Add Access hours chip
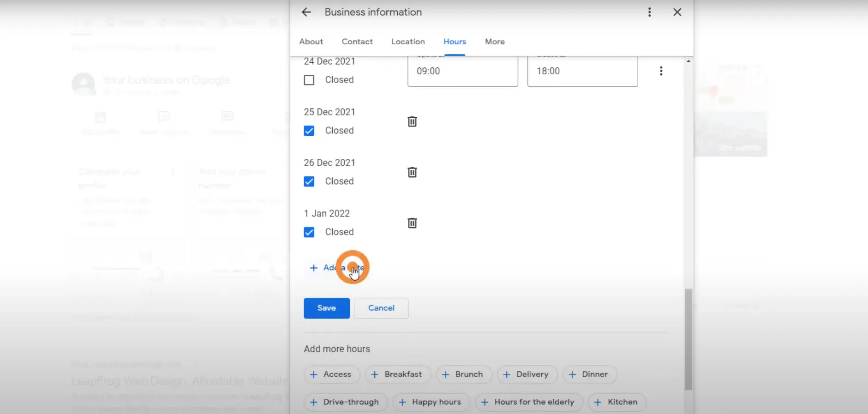Viewport: 868px width, 414px height. coord(332,374)
